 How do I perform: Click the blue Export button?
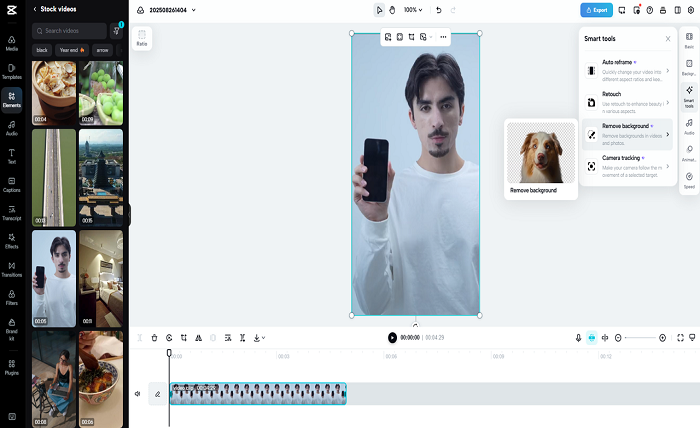coord(596,10)
